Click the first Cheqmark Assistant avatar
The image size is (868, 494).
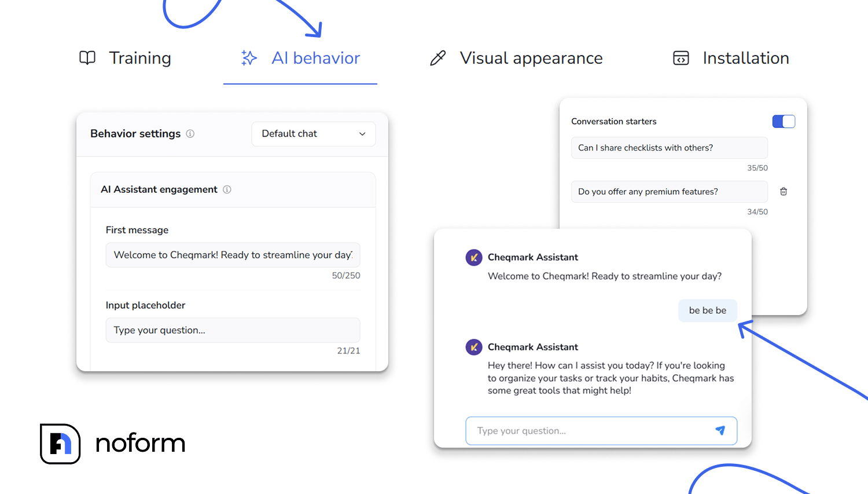[x=474, y=257]
